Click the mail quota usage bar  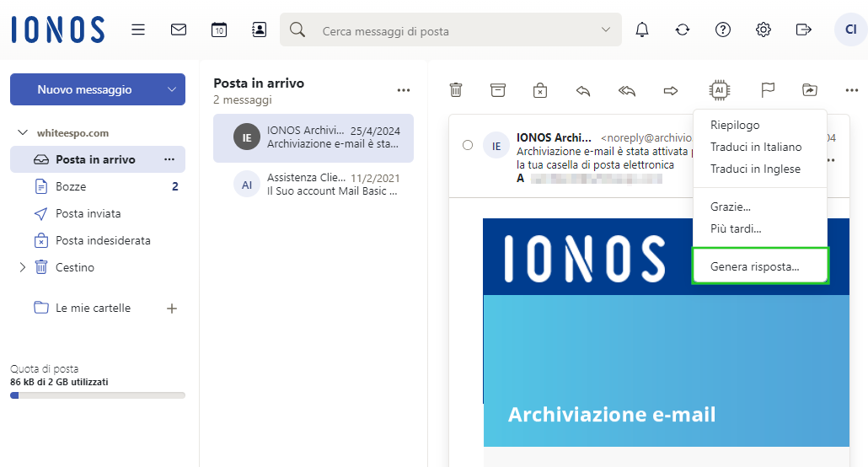pyautogui.click(x=98, y=395)
